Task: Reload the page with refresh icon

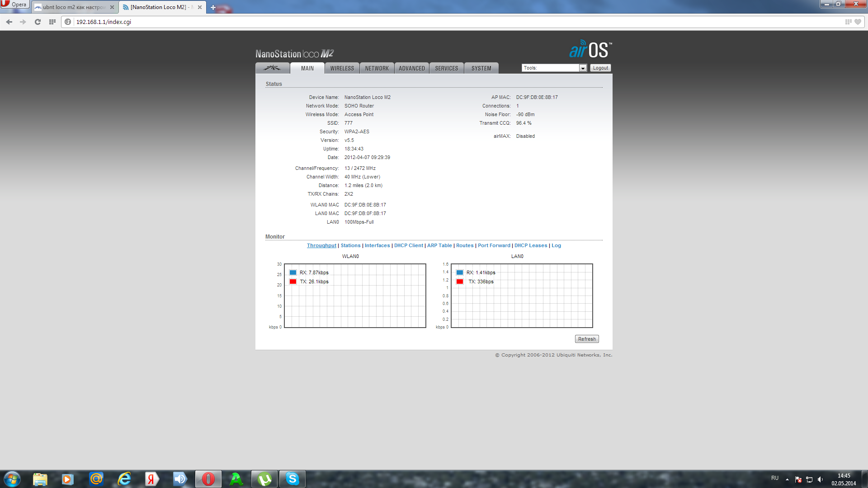Action: tap(38, 22)
